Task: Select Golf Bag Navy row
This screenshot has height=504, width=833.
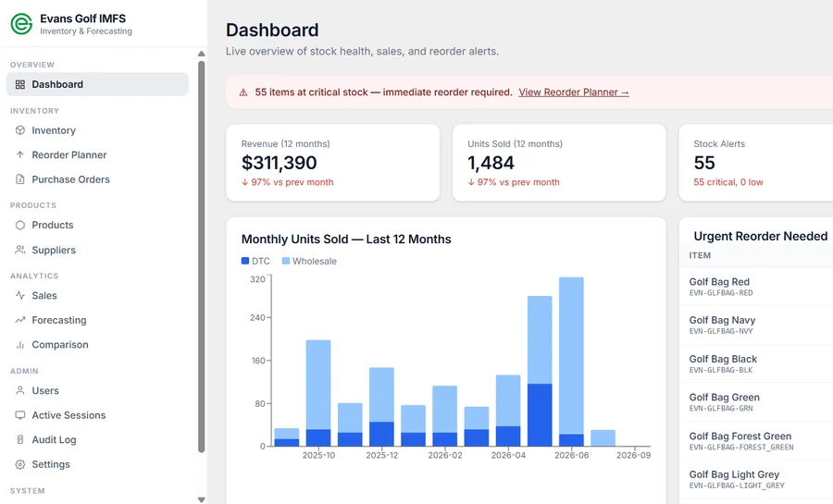Action: 756,325
